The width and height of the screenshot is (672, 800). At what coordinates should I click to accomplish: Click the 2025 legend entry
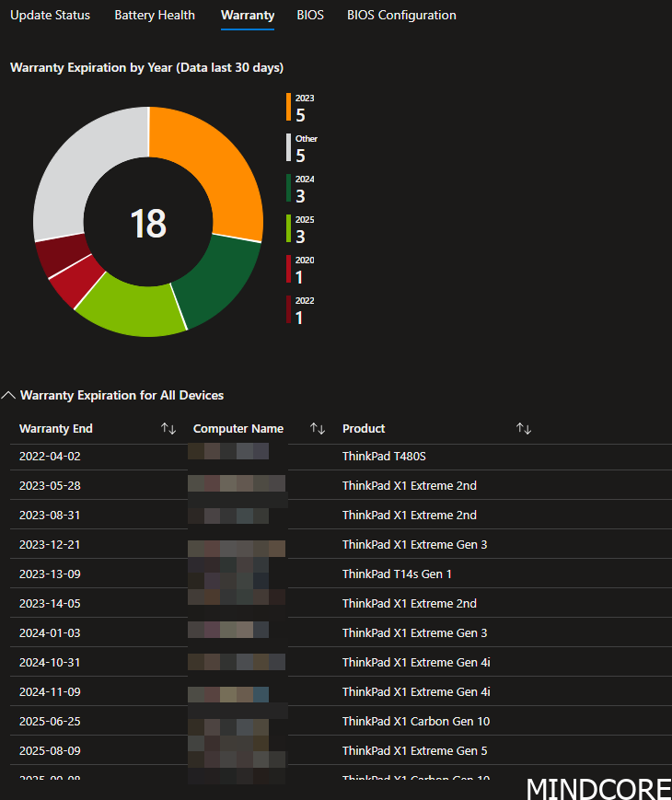[x=301, y=229]
